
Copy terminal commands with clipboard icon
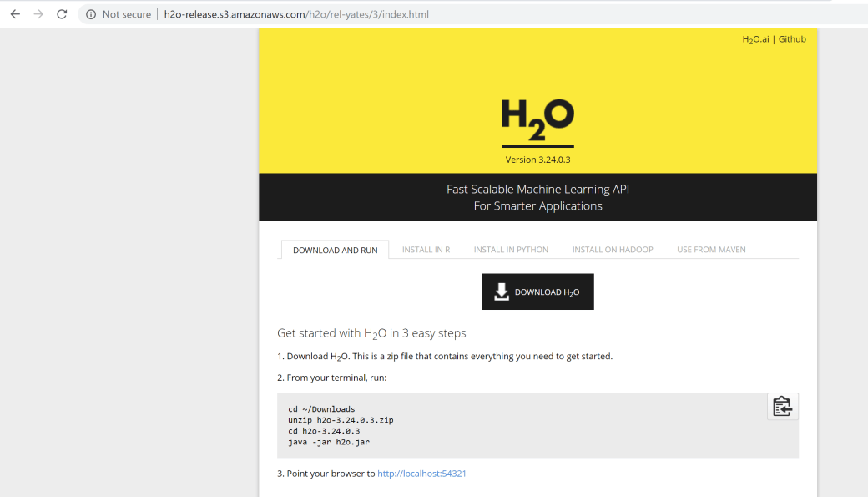tap(782, 407)
